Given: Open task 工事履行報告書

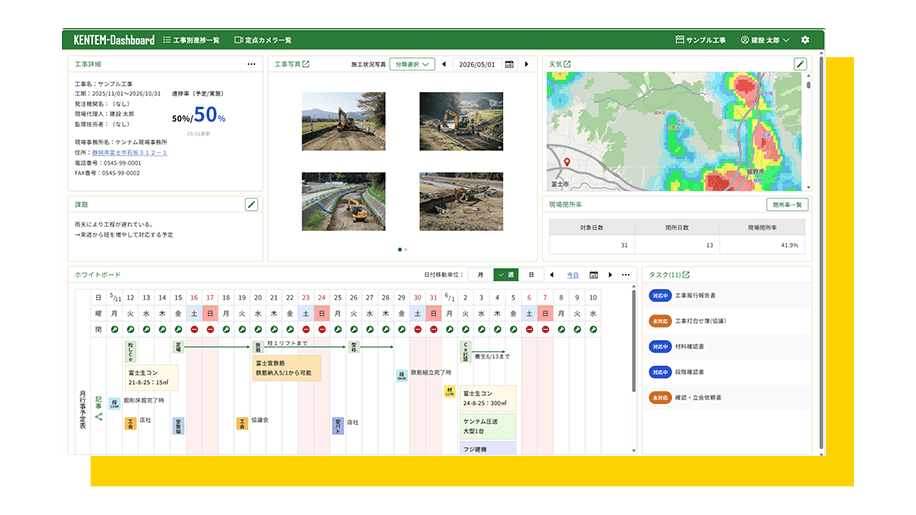Looking at the screenshot, I should pyautogui.click(x=695, y=295).
